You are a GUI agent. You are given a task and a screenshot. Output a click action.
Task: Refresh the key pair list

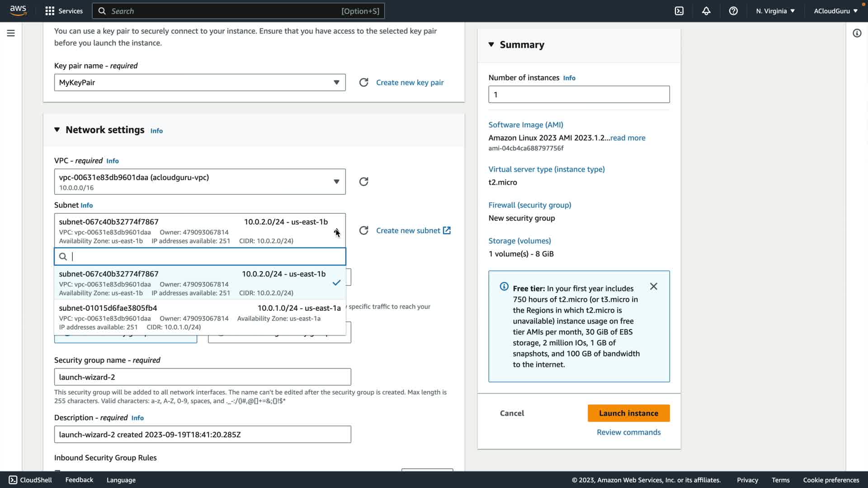click(363, 82)
